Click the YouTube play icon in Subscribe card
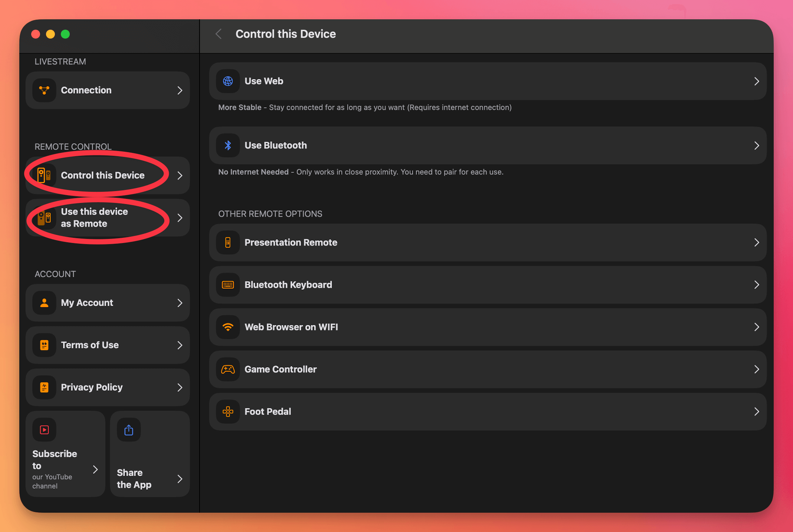The height and width of the screenshot is (532, 793). point(44,430)
